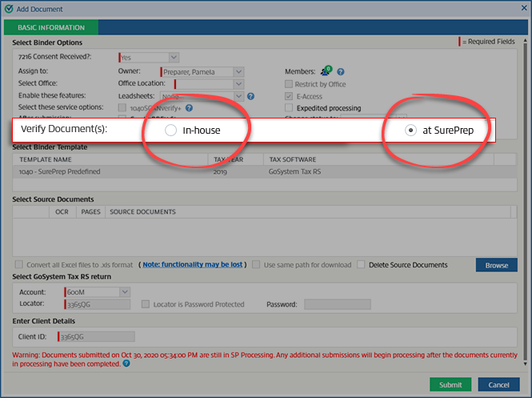Click the help icon next to Leadsheets
Image resolution: width=532 pixels, height=398 pixels.
(250, 96)
